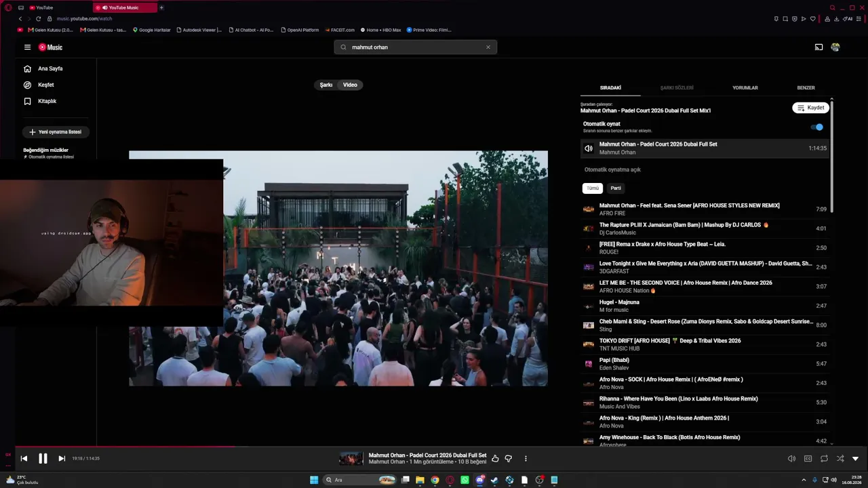Open WhatsApp from the taskbar
This screenshot has width=868, height=488.
click(465, 480)
